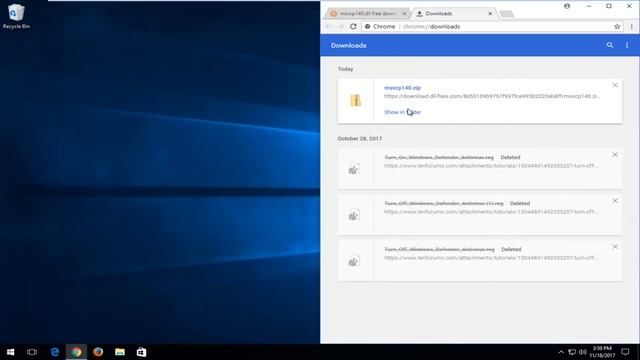
Task: Click the Turn_On_Windows_Defender_Antivirus.reg tenforums URL
Action: point(492,166)
